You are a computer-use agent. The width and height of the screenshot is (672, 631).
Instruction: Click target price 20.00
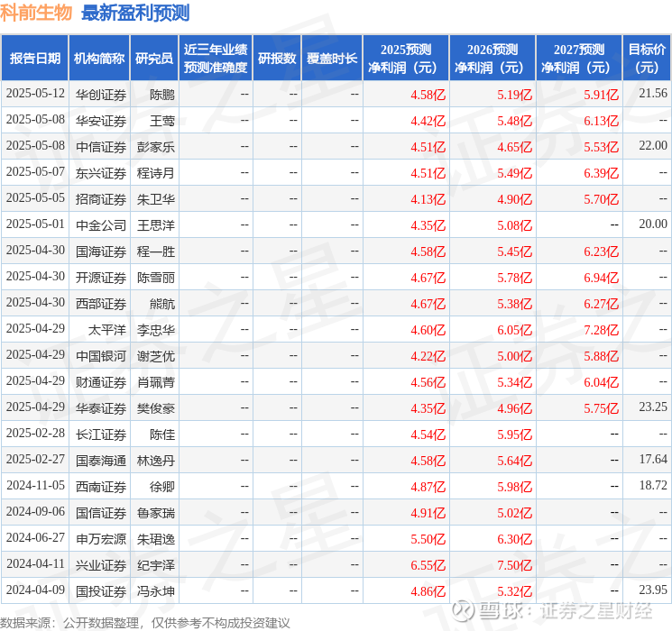click(653, 224)
